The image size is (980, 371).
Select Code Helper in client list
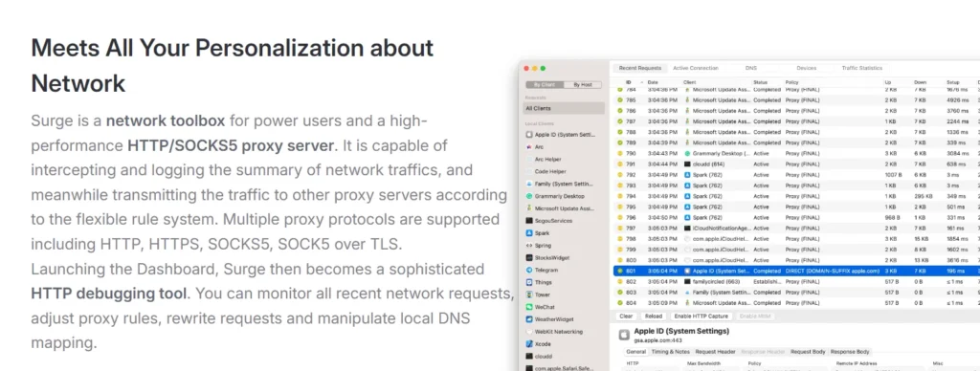(x=550, y=171)
